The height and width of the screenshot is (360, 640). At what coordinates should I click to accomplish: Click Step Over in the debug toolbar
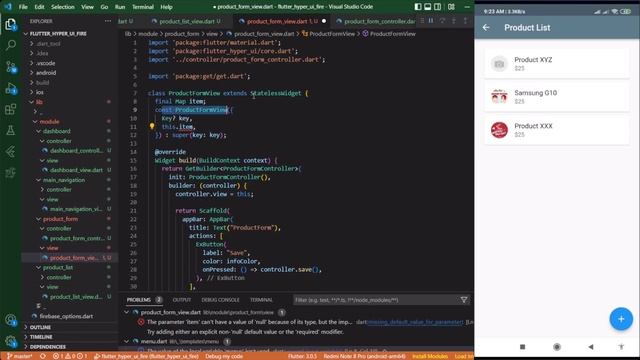[x=442, y=21]
